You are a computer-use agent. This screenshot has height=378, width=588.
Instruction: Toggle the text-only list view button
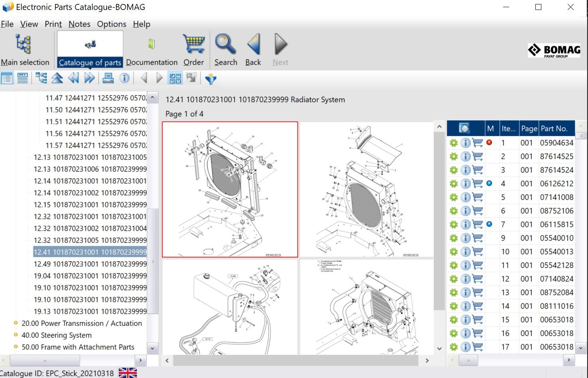(23, 78)
